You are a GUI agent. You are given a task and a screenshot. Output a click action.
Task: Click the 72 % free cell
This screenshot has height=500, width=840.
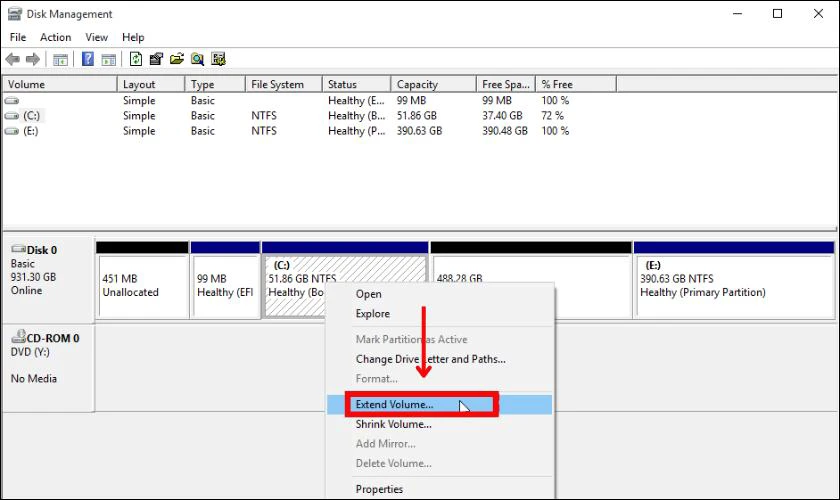tap(552, 116)
